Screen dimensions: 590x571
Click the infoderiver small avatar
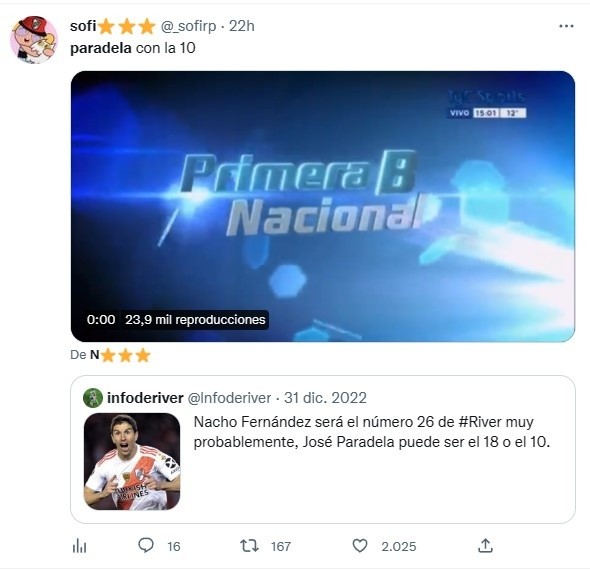(x=93, y=398)
